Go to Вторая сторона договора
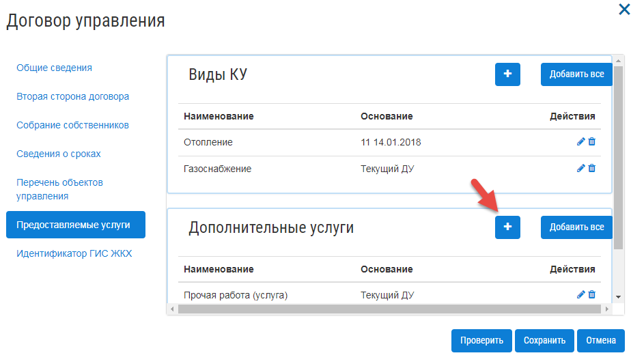This screenshot has height=364, width=631. 73,97
